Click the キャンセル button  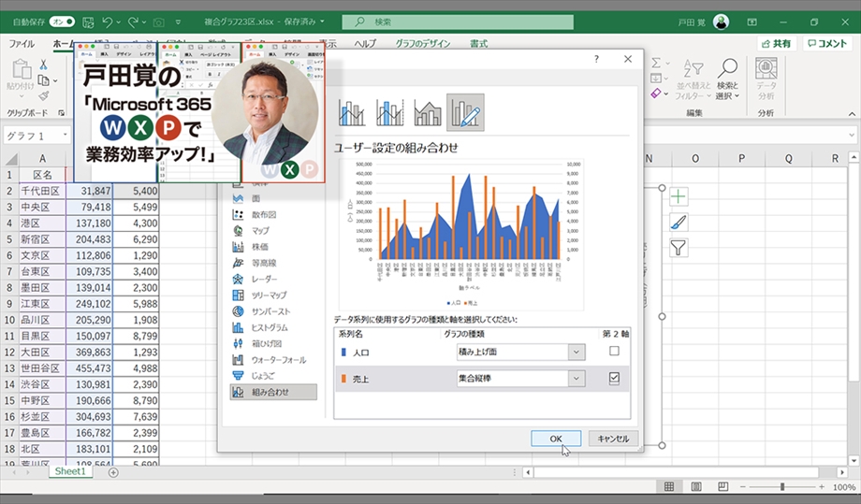[613, 439]
